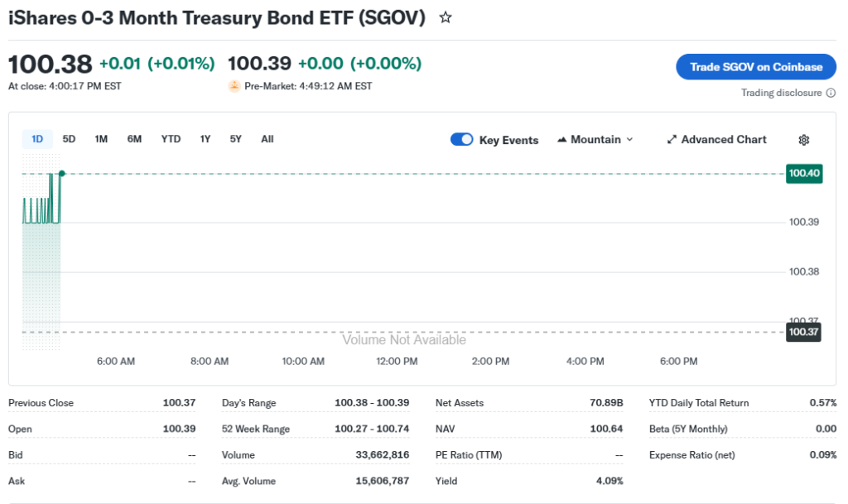
Task: Open the Advanced Chart link
Action: [x=724, y=140]
